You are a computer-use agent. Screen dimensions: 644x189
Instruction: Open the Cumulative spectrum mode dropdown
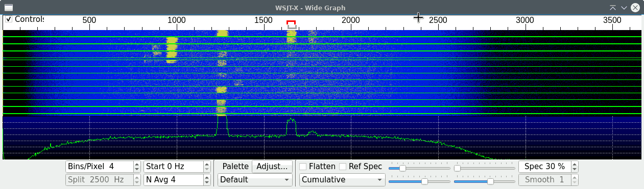click(342, 180)
